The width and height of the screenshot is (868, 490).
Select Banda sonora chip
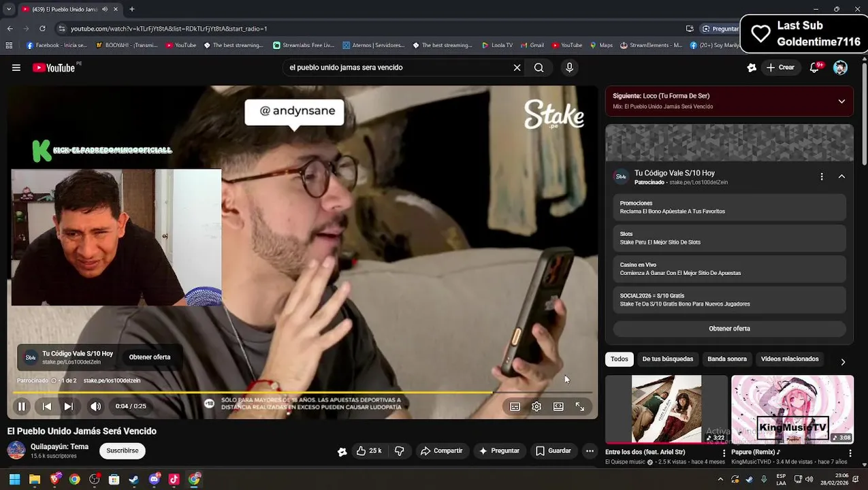[727, 359]
